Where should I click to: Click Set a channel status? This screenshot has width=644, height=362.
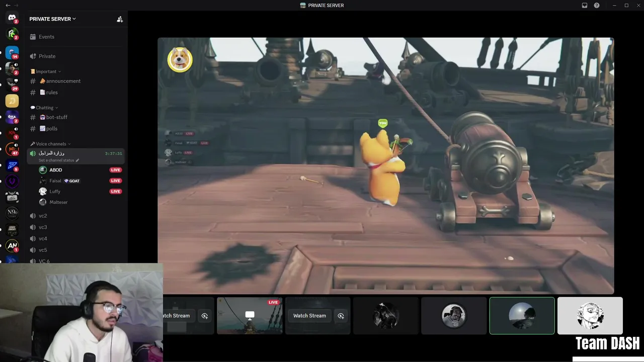pos(56,160)
